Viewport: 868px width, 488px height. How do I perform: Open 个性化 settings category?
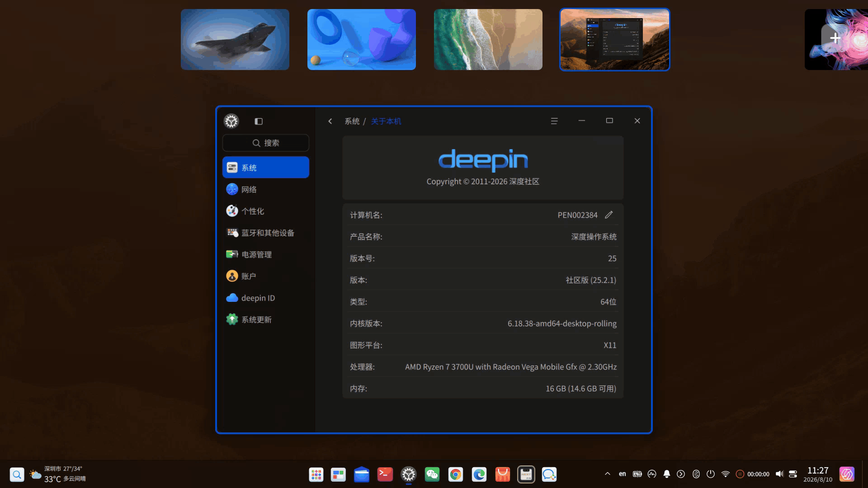pos(266,211)
